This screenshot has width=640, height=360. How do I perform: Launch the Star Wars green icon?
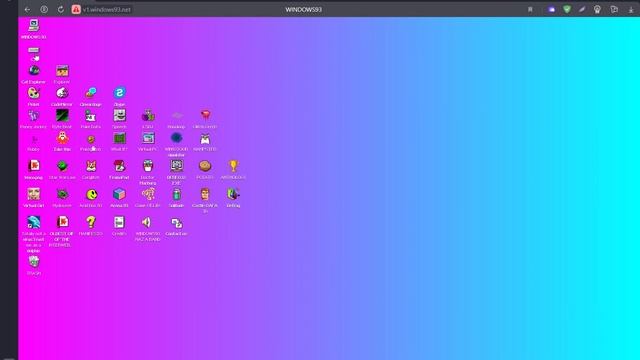pyautogui.click(x=62, y=166)
